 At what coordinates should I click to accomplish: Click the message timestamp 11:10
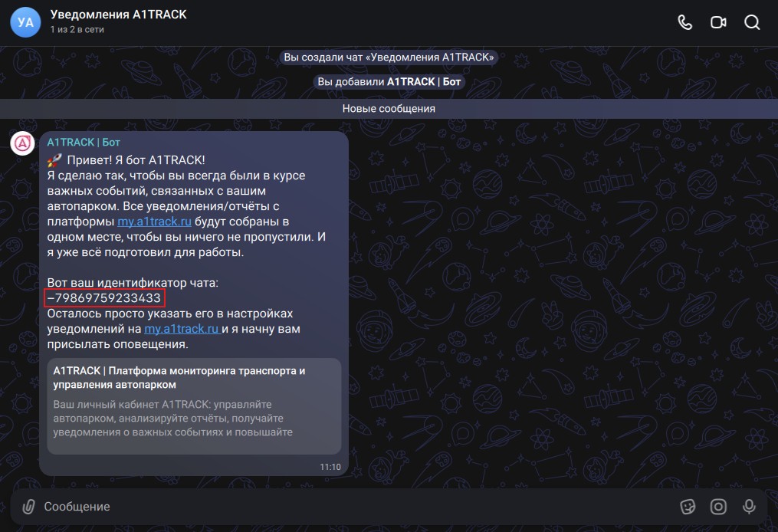click(330, 467)
